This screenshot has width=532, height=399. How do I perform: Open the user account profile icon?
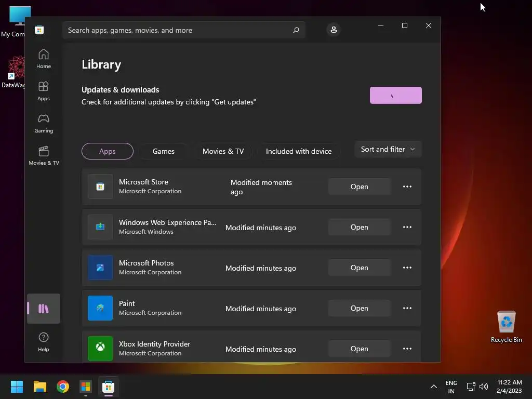click(334, 30)
